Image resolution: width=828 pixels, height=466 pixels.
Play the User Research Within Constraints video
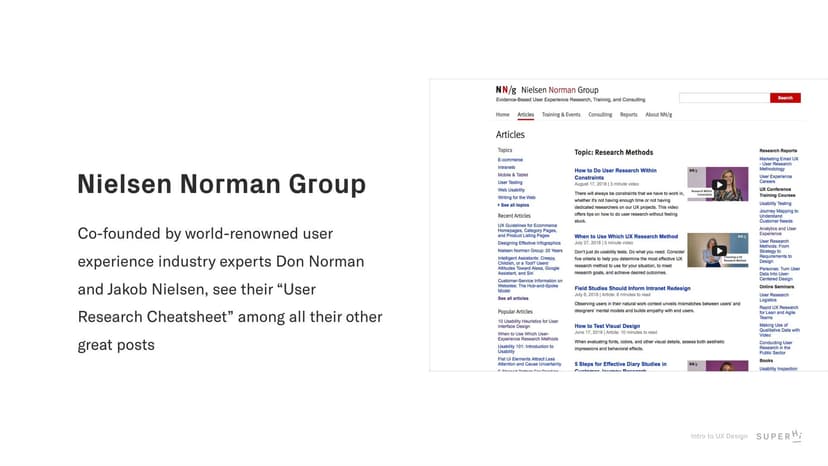point(717,184)
